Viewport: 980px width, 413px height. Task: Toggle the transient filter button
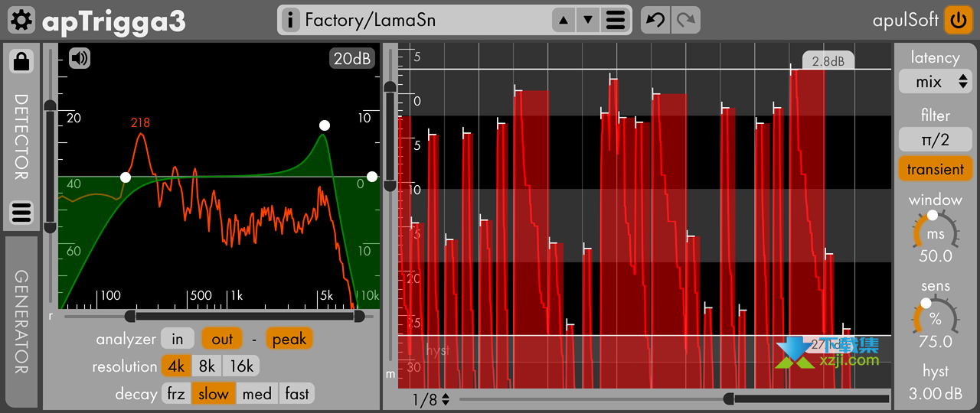click(936, 169)
